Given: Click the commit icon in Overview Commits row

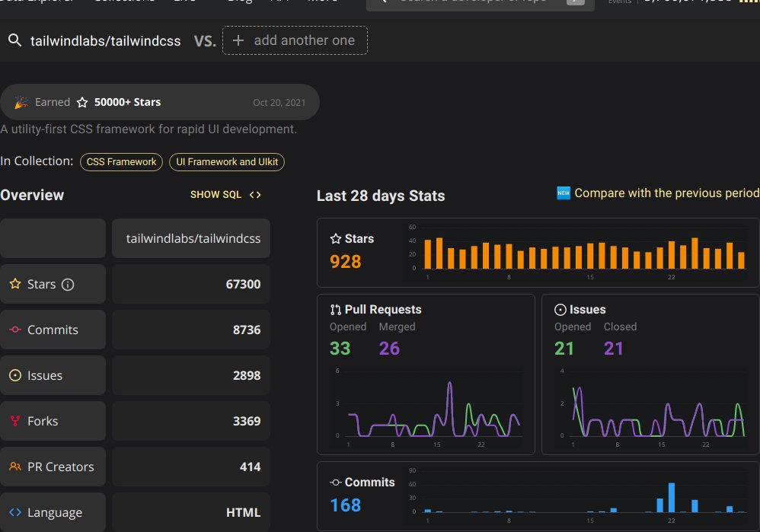Looking at the screenshot, I should coord(15,330).
